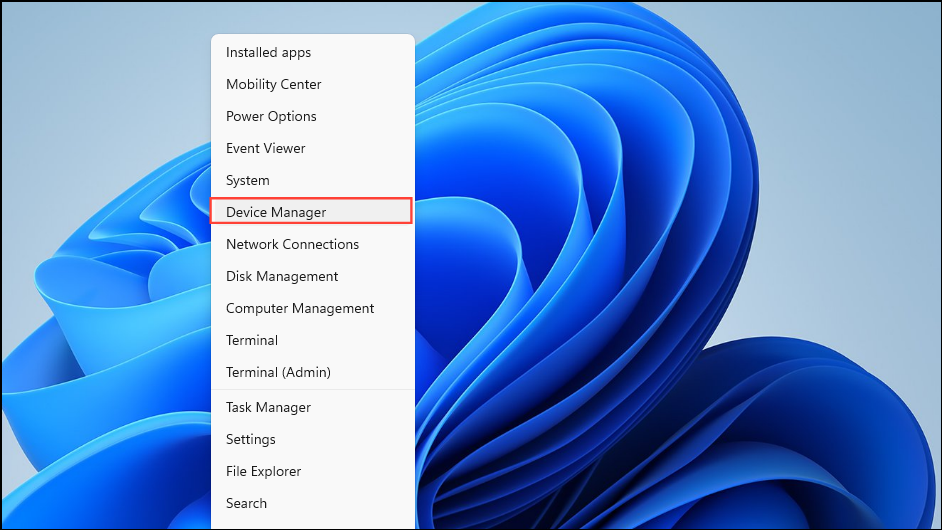The image size is (942, 530).
Task: Open Terminal without admin rights
Action: point(312,340)
